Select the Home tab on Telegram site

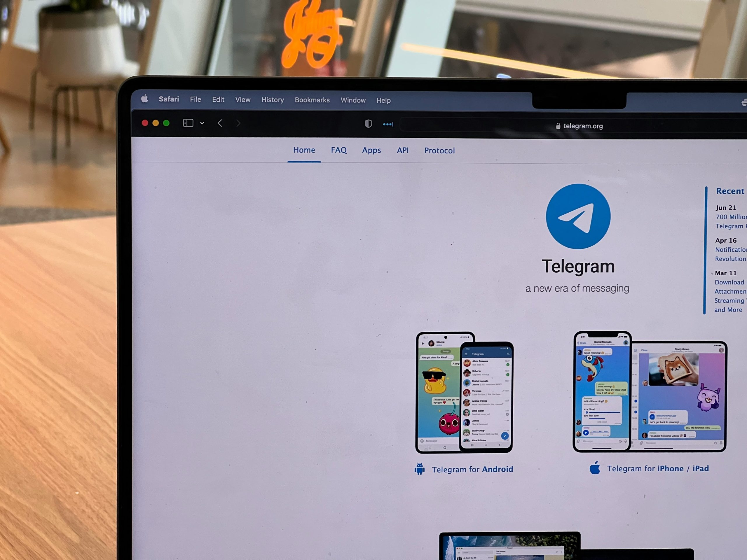tap(304, 150)
